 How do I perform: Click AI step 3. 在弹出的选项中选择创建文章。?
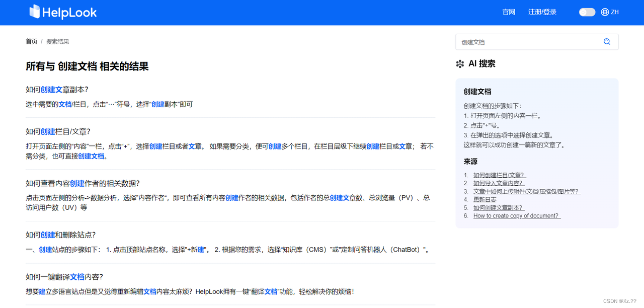tap(509, 135)
